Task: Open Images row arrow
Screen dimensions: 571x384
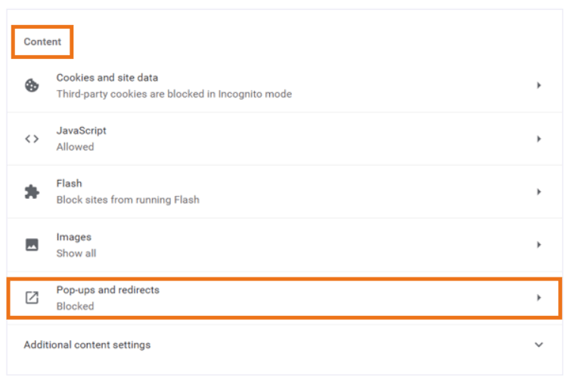Action: 539,244
